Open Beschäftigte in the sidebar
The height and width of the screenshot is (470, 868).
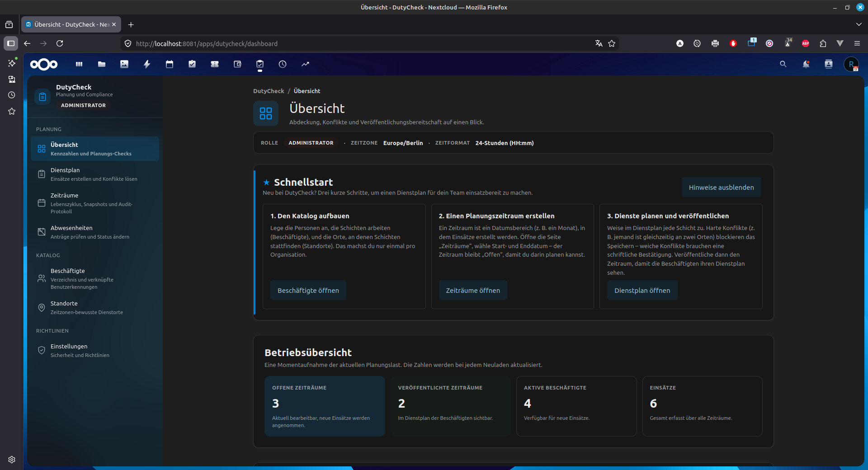point(95,278)
